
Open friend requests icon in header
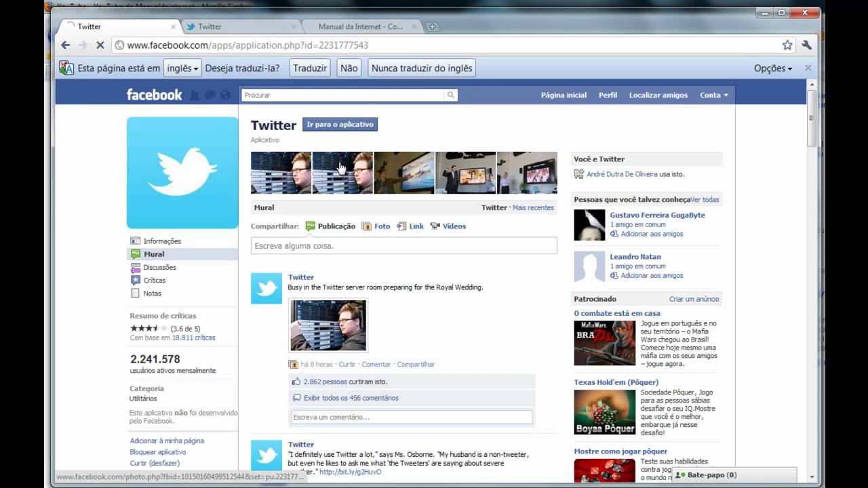[195, 95]
